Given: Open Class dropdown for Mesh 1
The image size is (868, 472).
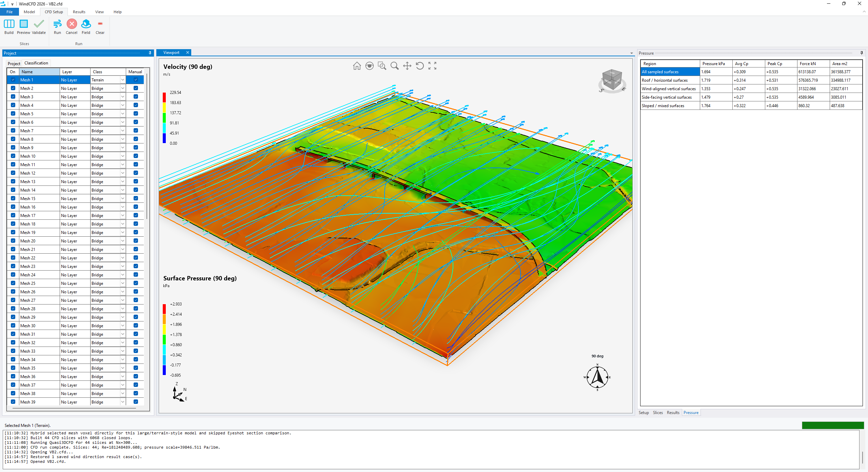Looking at the screenshot, I should 122,80.
